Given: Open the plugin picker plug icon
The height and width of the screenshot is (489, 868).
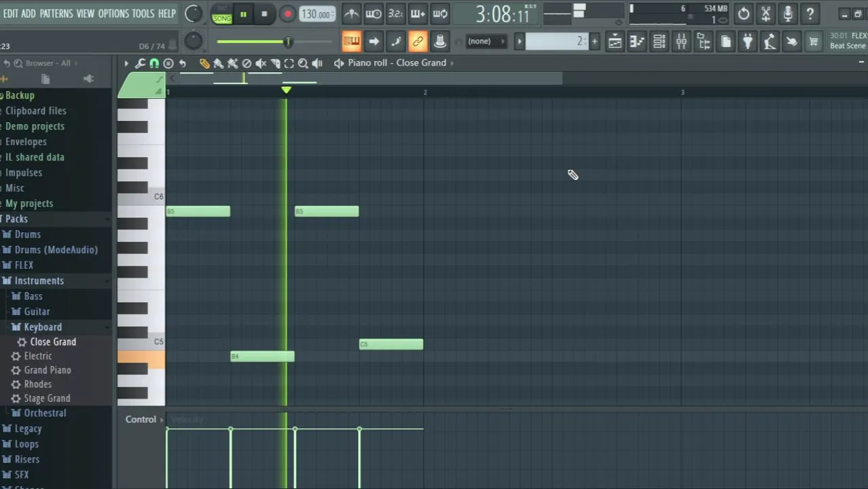Looking at the screenshot, I should click(747, 42).
